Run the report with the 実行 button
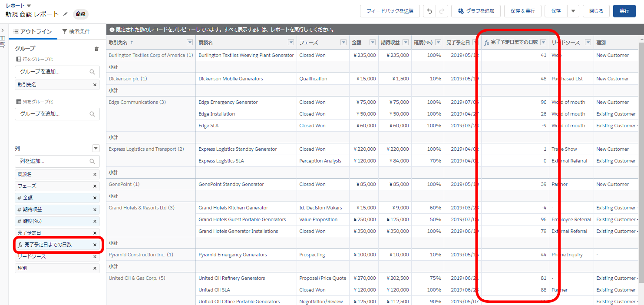 click(624, 11)
